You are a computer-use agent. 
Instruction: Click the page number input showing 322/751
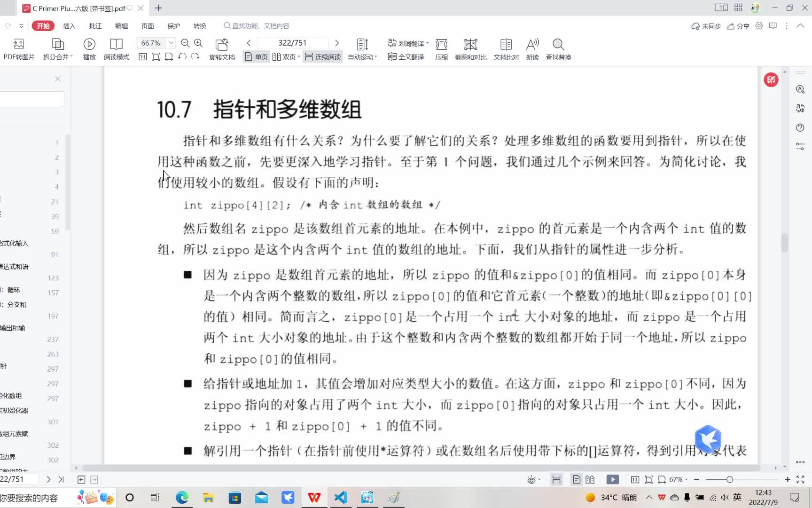[292, 42]
